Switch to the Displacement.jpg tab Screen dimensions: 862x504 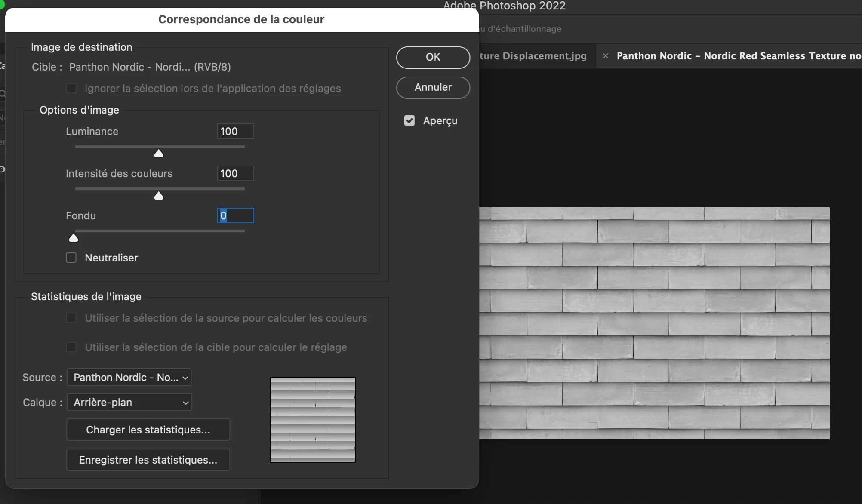[x=533, y=56]
